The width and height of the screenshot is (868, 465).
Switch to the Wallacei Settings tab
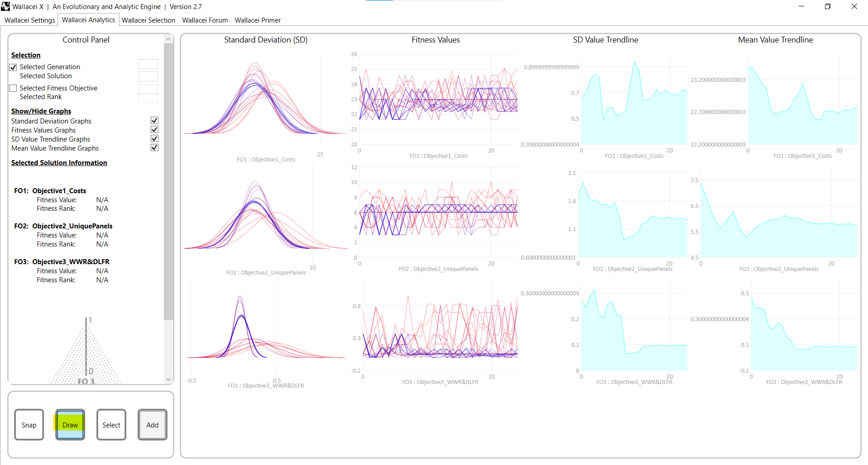(x=29, y=20)
